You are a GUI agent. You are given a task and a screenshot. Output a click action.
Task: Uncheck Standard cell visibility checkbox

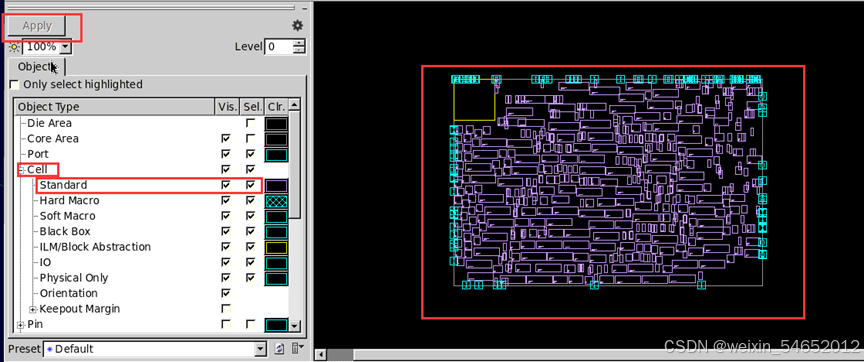tap(225, 185)
